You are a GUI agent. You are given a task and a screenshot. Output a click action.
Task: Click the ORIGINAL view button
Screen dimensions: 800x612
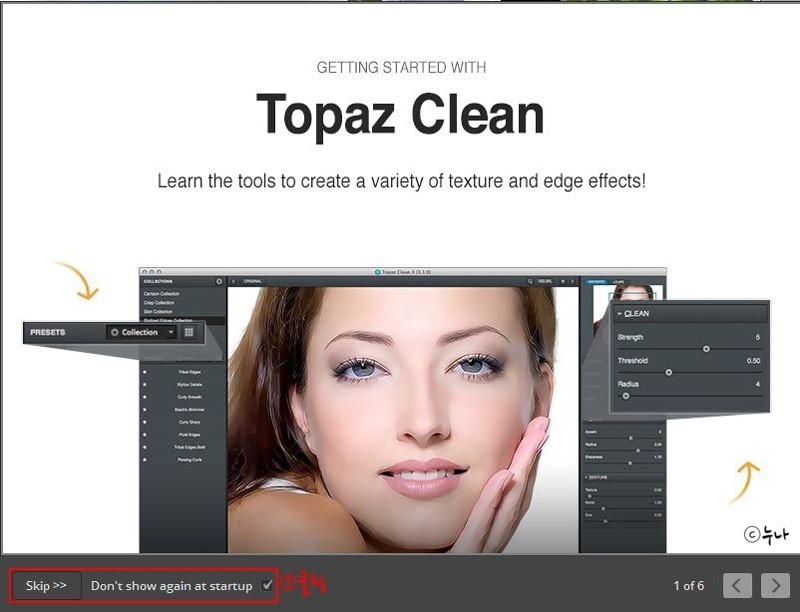252,282
